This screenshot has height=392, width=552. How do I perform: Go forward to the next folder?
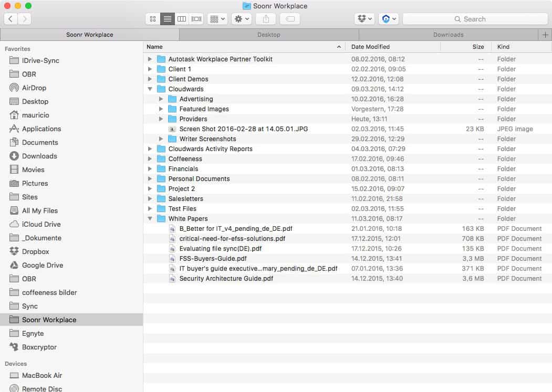click(x=24, y=19)
